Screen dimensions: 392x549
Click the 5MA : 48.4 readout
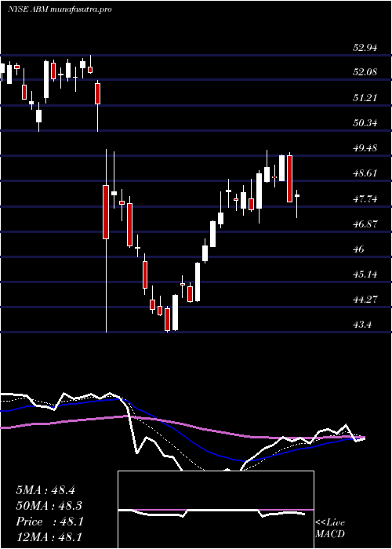[x=45, y=490]
